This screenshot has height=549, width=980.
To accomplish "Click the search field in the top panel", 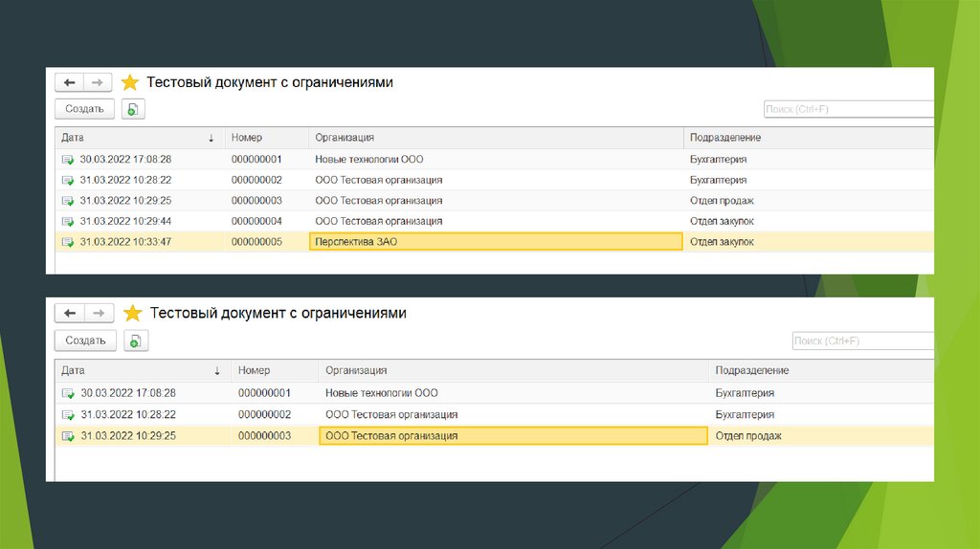I will [848, 109].
